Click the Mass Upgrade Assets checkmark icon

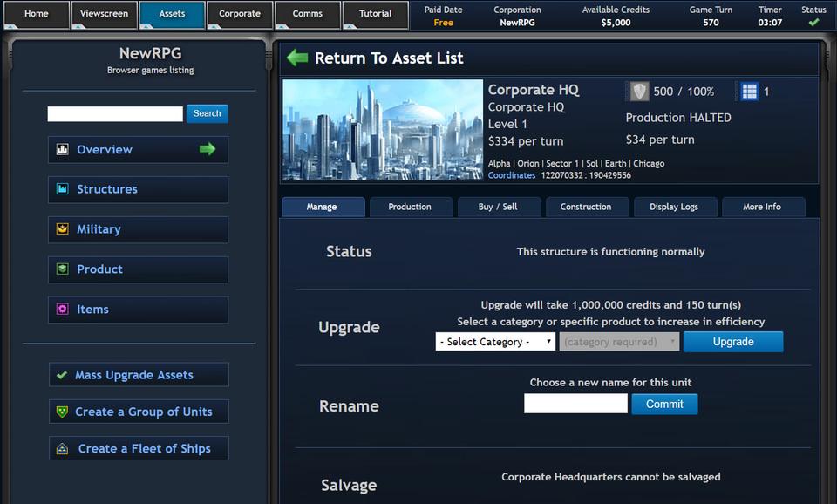pyautogui.click(x=62, y=375)
